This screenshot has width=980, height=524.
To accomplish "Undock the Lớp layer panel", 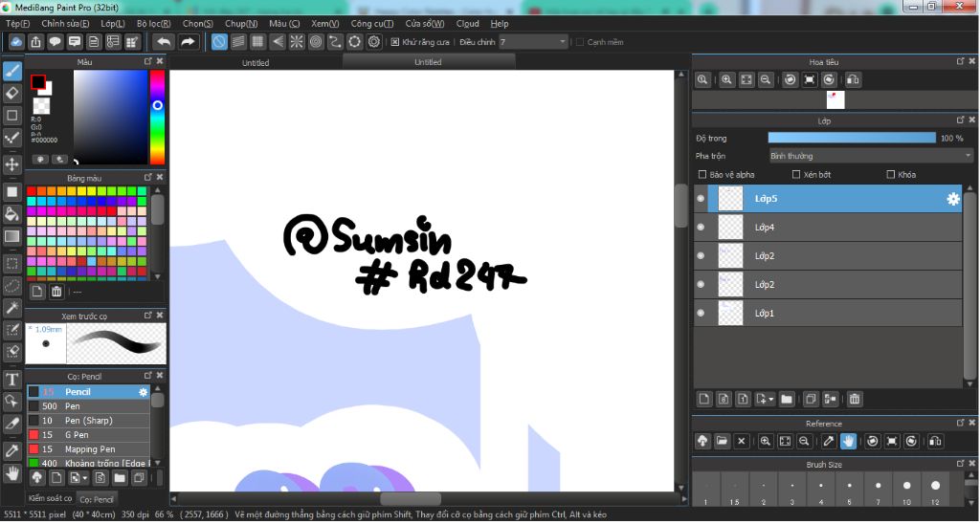I will (x=960, y=120).
